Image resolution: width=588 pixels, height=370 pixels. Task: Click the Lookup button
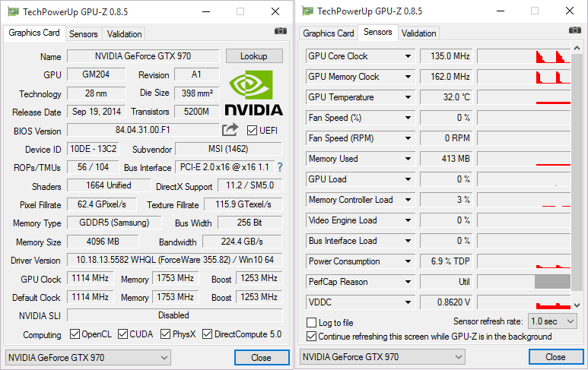254,56
